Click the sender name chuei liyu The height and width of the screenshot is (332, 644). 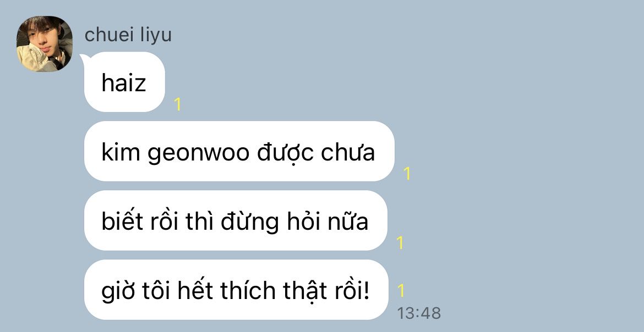click(x=128, y=35)
